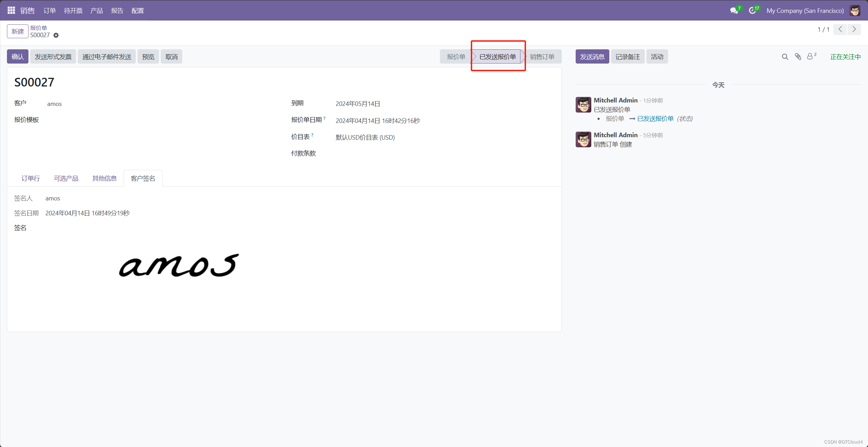Open company switcher My Company (San Francisco)
Viewport: 868px width, 447px height.
(805, 10)
